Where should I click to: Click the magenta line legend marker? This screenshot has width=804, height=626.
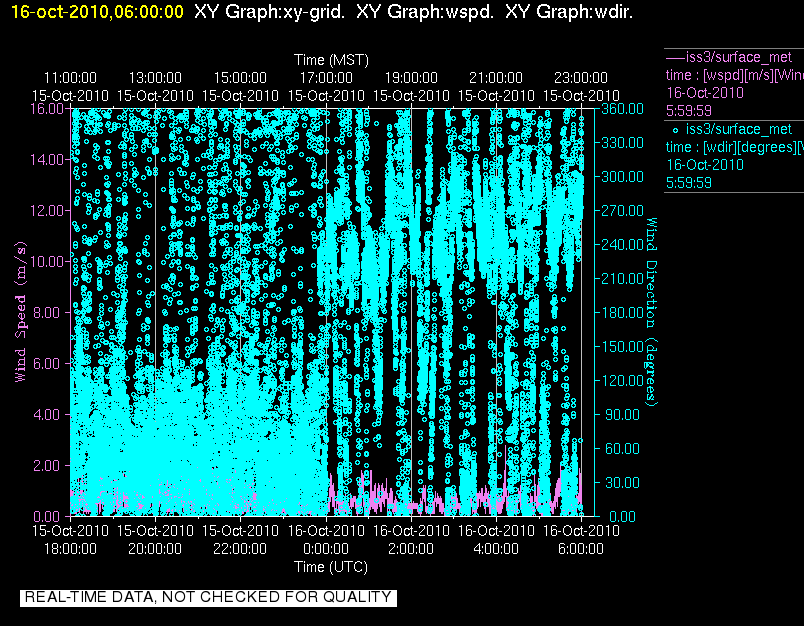pyautogui.click(x=675, y=57)
